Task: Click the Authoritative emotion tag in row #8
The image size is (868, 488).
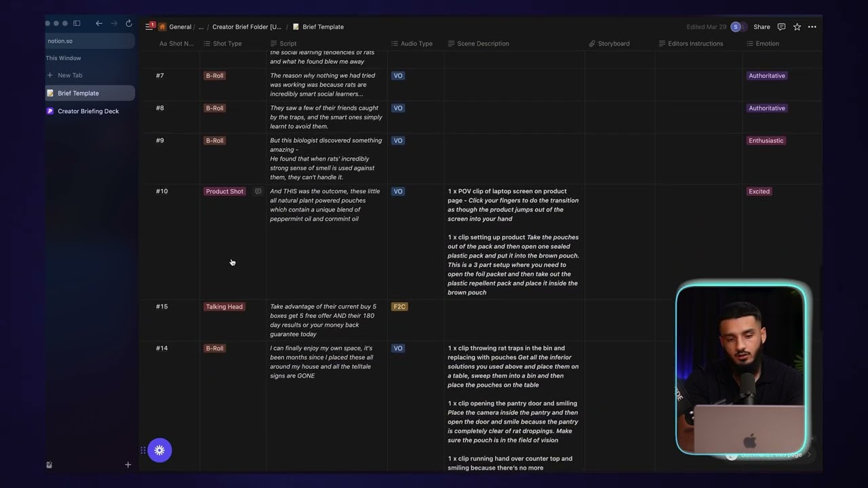Action: pos(767,108)
